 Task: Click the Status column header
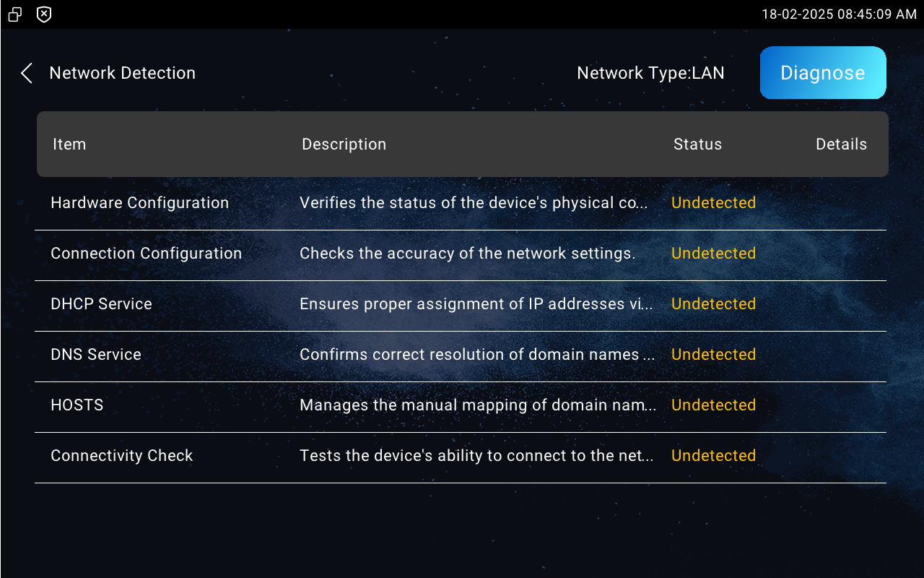(697, 144)
